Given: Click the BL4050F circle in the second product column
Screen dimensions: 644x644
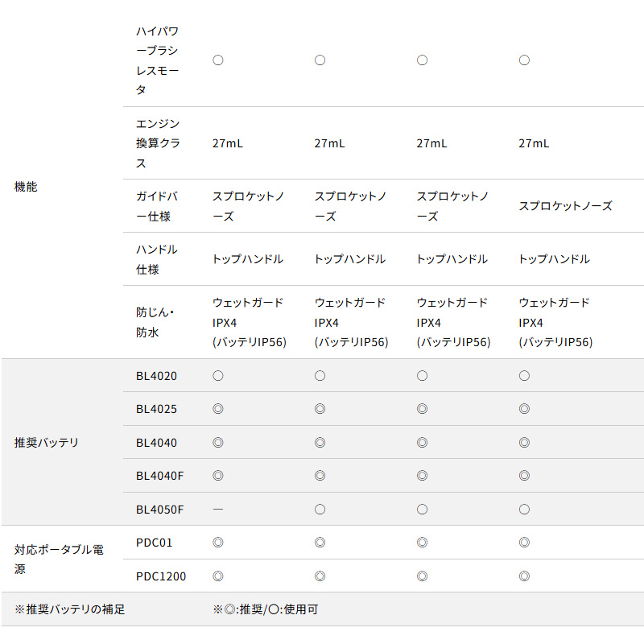Looking at the screenshot, I should (x=320, y=510).
